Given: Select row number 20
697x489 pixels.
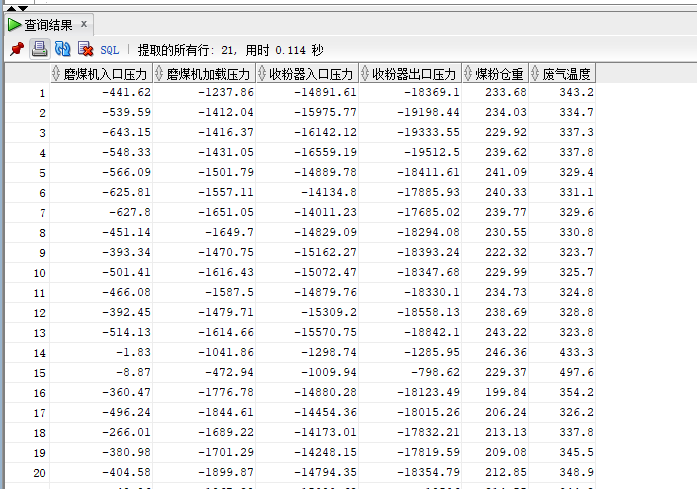Looking at the screenshot, I should [40, 473].
